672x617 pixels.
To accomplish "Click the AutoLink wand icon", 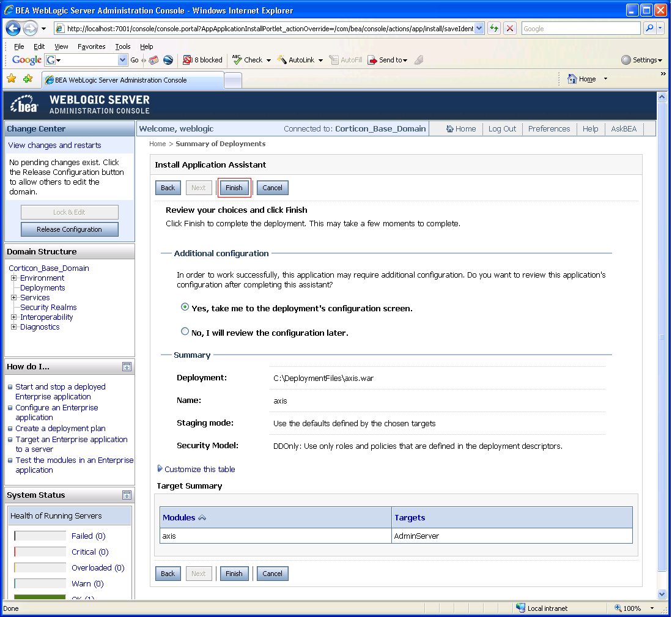I will click(x=283, y=60).
